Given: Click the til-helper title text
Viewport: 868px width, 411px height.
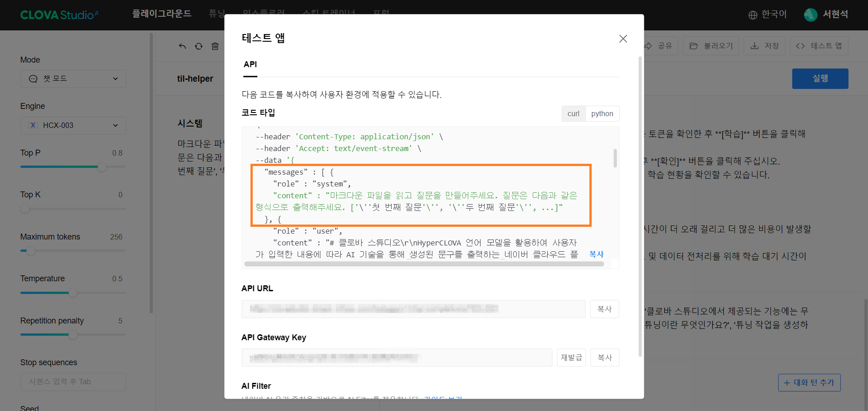Looking at the screenshot, I should pos(195,78).
